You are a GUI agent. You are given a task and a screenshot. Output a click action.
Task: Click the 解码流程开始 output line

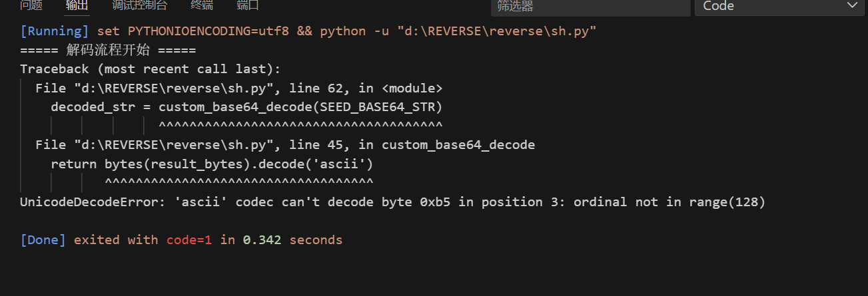click(x=108, y=51)
